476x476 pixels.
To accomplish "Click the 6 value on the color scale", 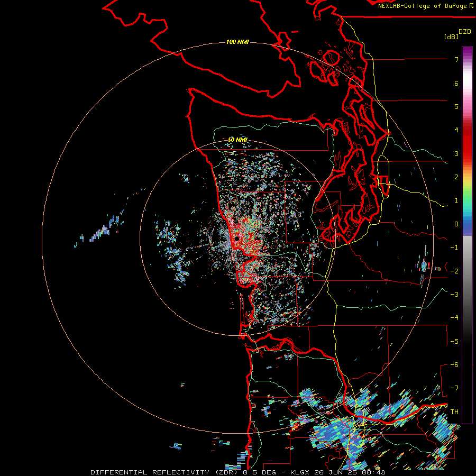I will pos(456,83).
